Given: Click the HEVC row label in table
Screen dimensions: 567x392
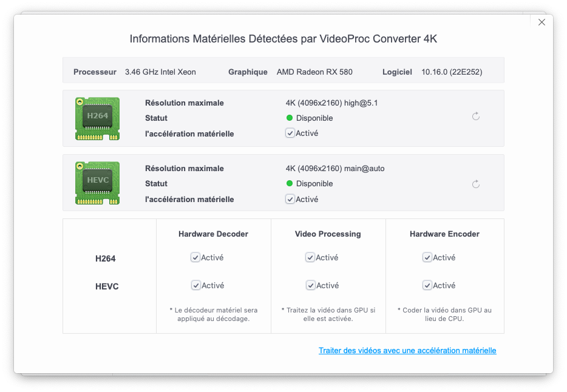Looking at the screenshot, I should (107, 286).
